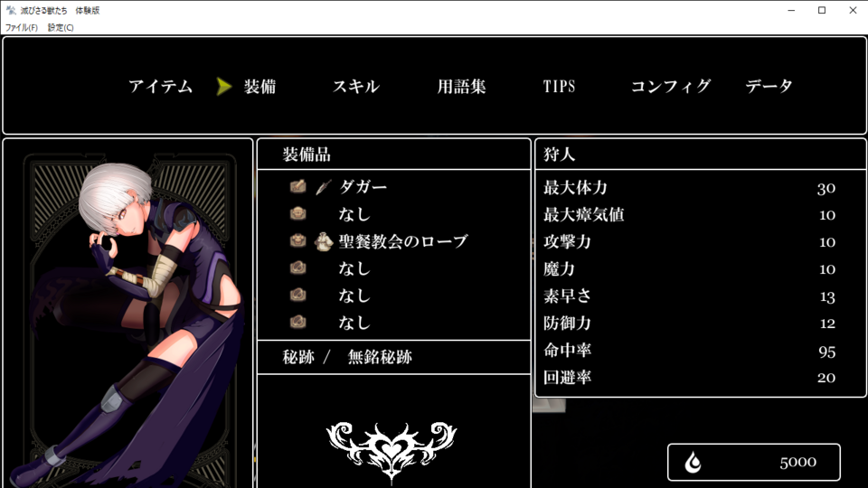868x488 pixels.
Task: Open the 用語集 glossary
Action: click(x=462, y=87)
